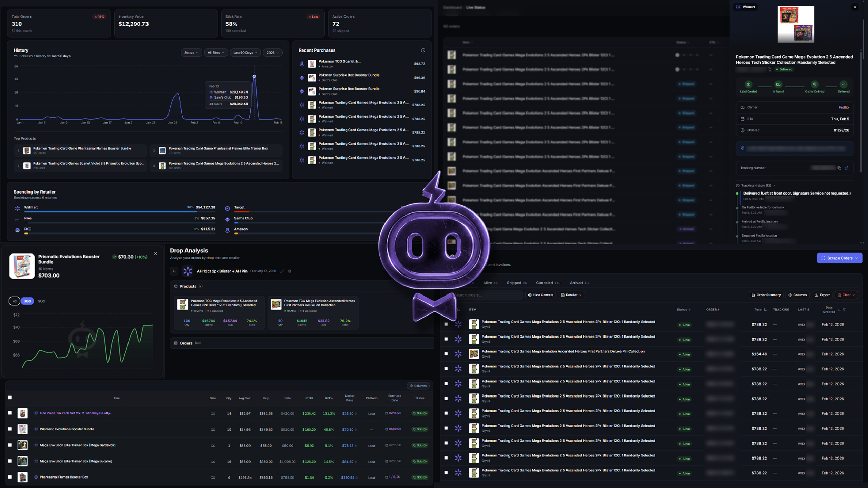Screen dimensions: 868x488
Task: Click Walmart logo beside AH 12ct drop title
Action: 188,271
